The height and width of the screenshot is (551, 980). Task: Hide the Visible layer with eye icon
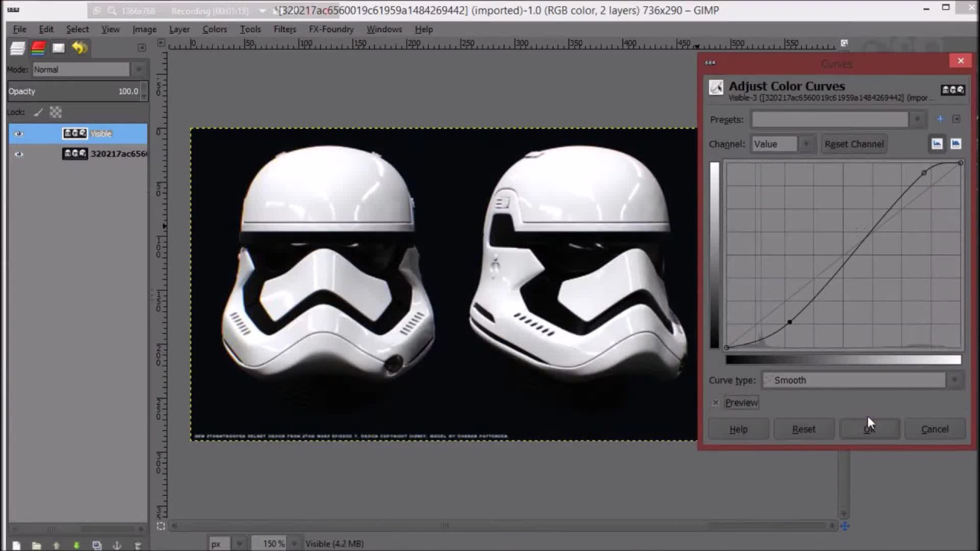(x=18, y=134)
